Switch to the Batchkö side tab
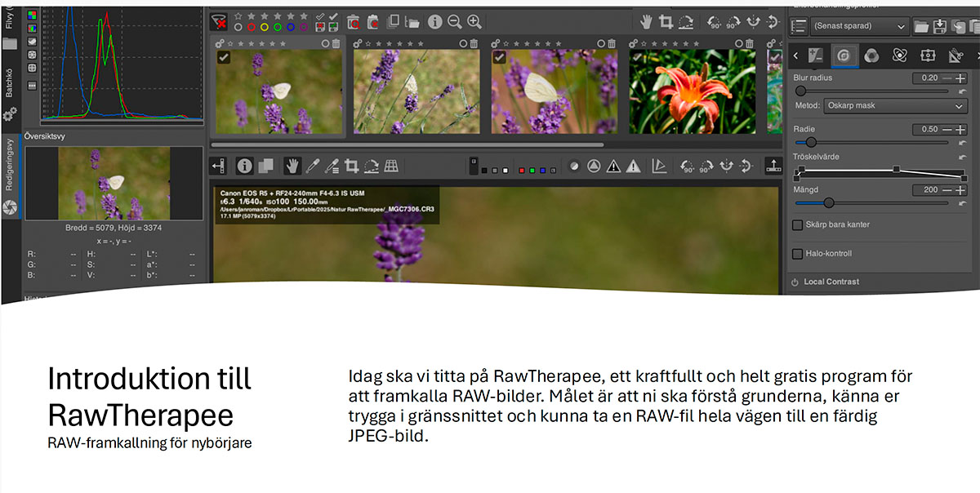980x493 pixels. click(x=10, y=80)
